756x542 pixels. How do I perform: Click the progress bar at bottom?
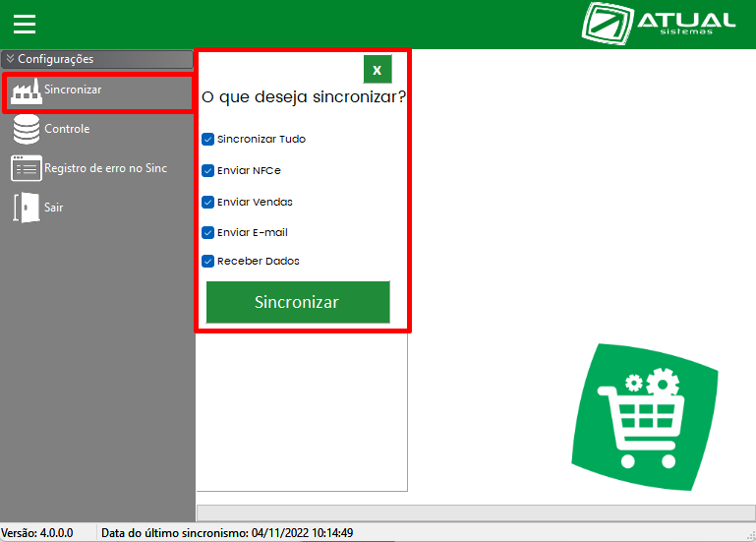[x=476, y=512]
